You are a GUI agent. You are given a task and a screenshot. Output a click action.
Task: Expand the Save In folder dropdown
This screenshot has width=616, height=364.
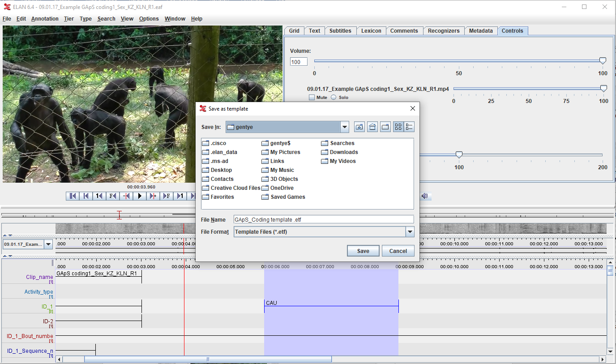pyautogui.click(x=344, y=127)
